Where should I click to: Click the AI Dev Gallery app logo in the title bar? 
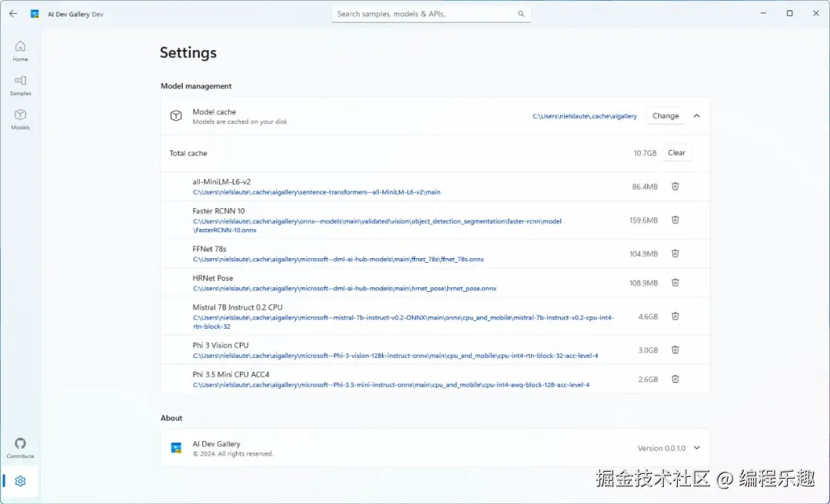pos(35,15)
